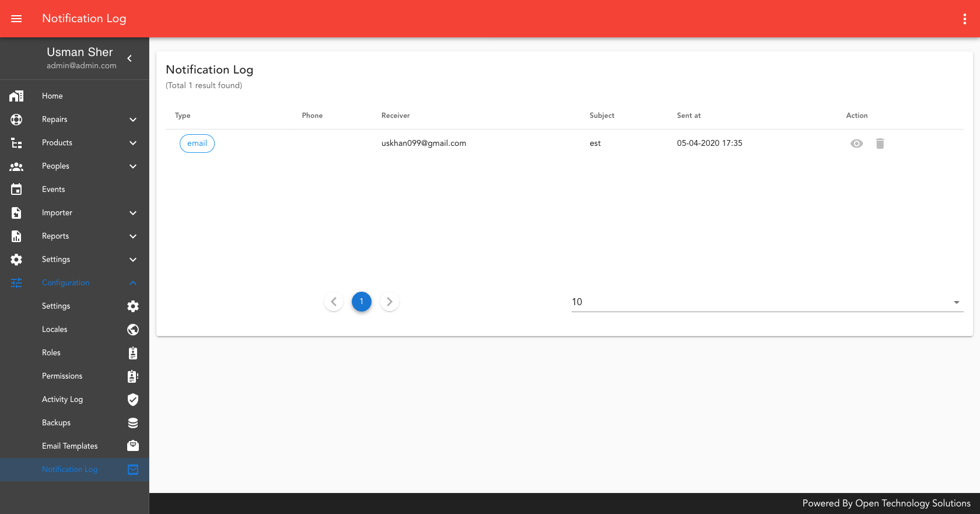Expand the Importer submenu
This screenshot has width=980, height=514.
click(x=133, y=213)
